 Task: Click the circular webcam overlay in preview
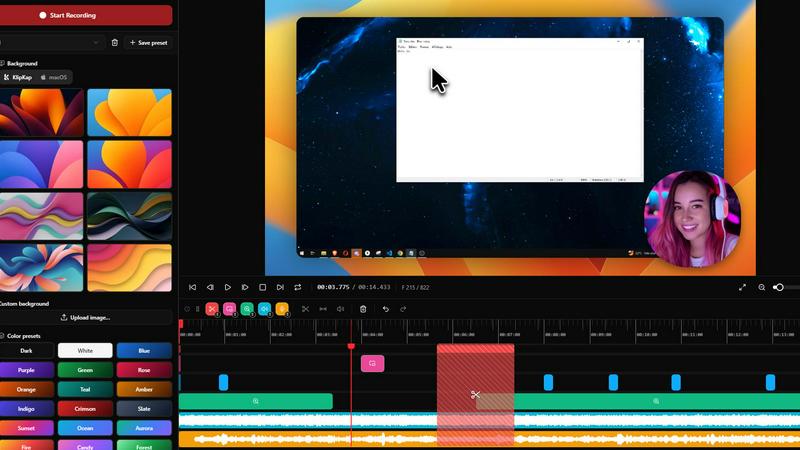(692, 219)
